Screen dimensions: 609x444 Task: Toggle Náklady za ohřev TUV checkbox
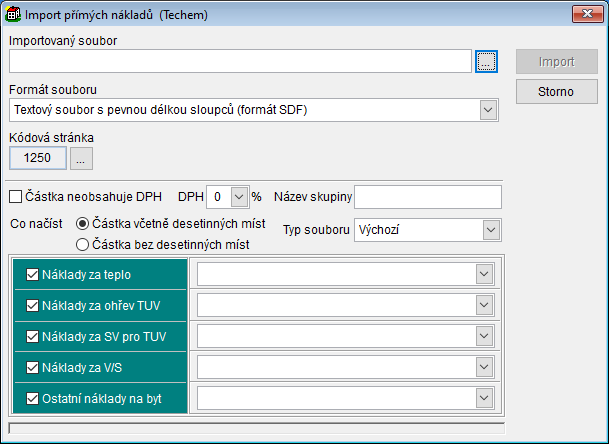(33, 305)
